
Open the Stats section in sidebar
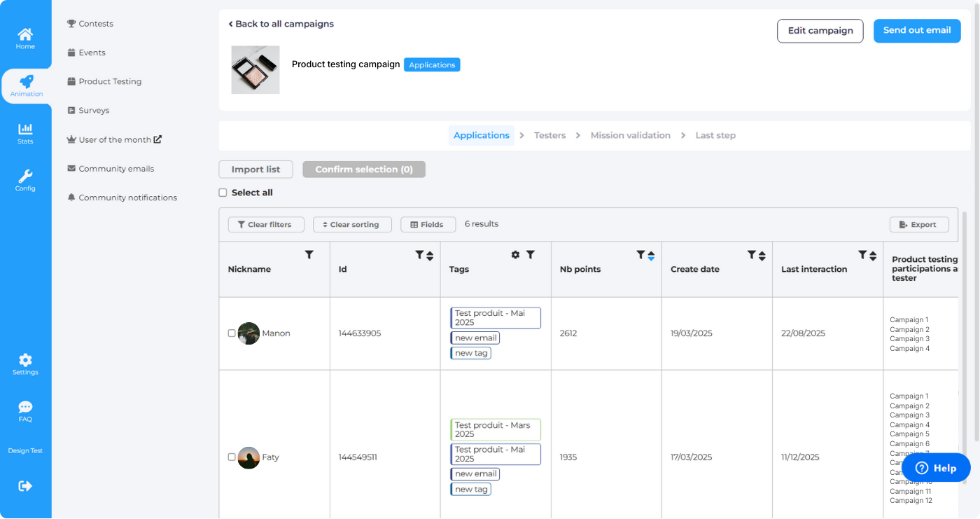[25, 132]
